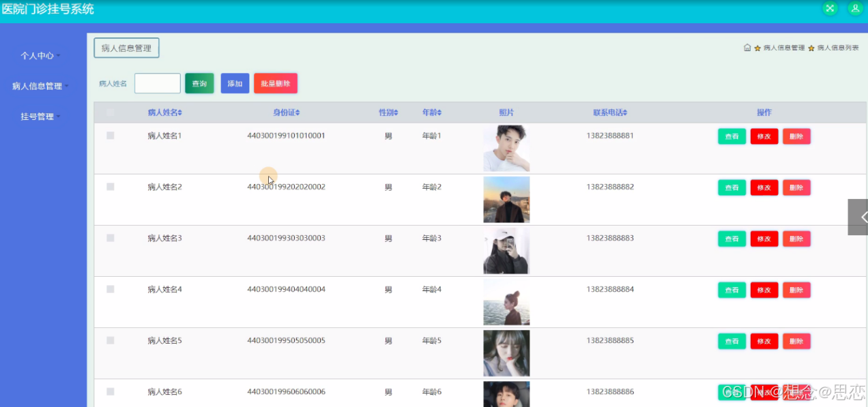868x407 pixels.
Task: Toggle the select-all checkbox in the table header
Action: (x=111, y=112)
